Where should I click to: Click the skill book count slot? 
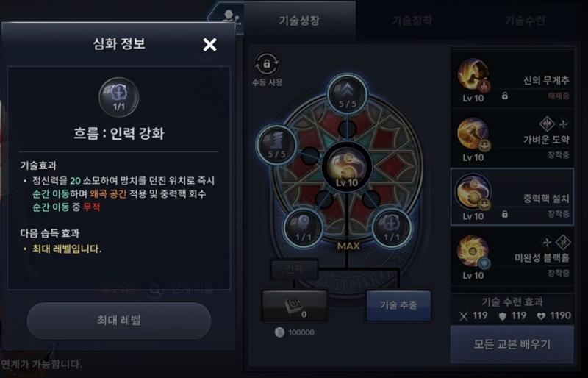(295, 305)
